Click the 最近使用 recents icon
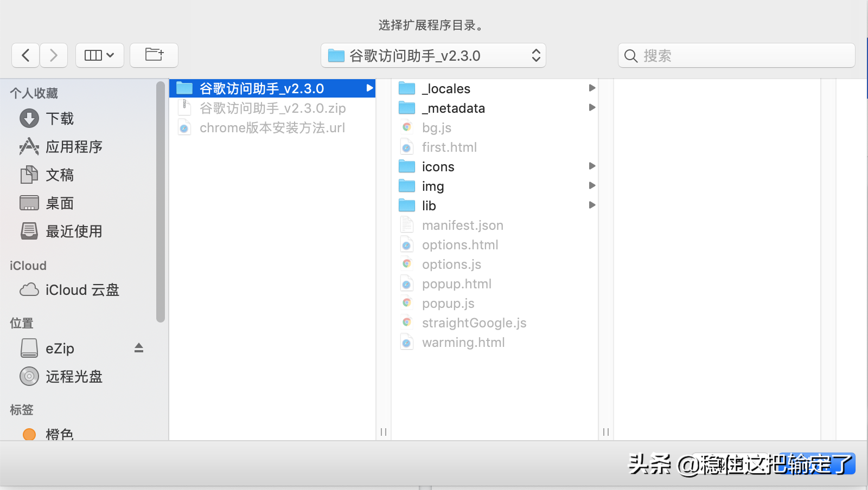 29,231
